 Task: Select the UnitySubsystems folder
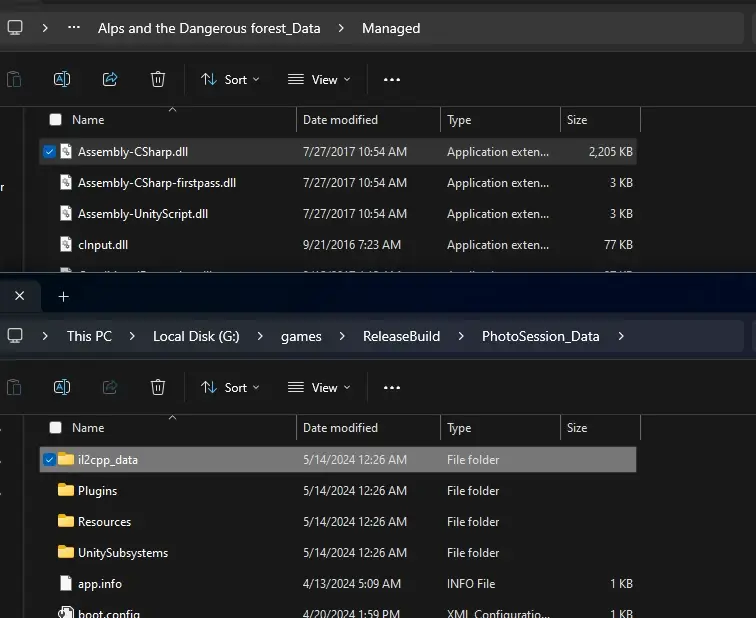(122, 553)
